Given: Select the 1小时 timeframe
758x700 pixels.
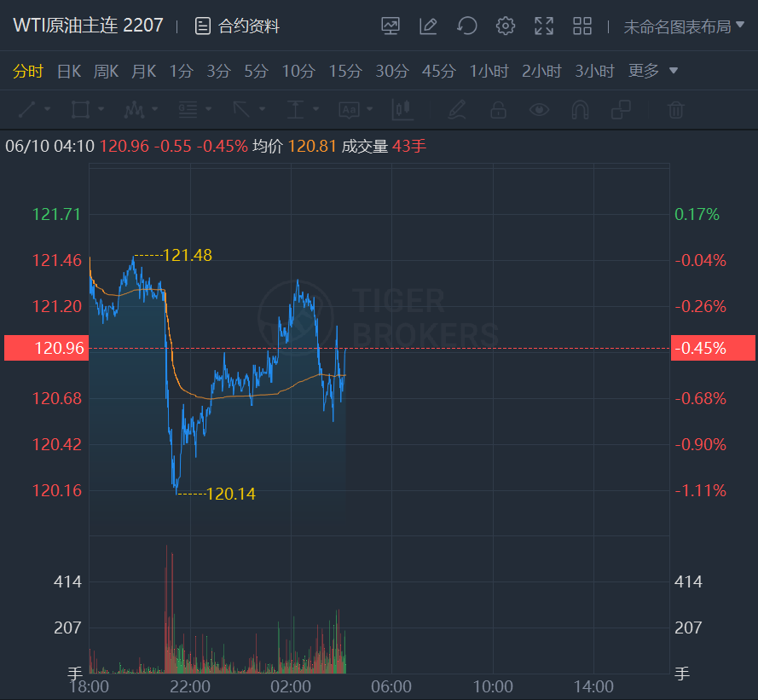Looking at the screenshot, I should click(489, 71).
